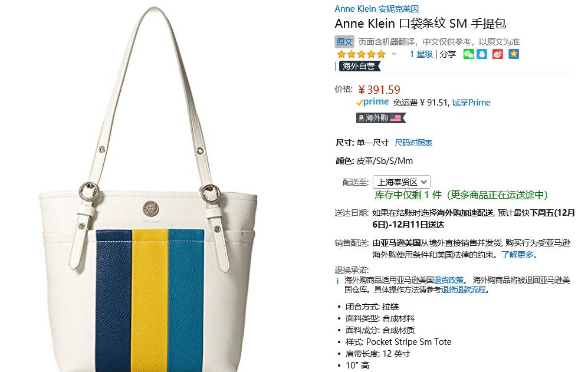Share via the QQ penguin icon

pos(482,54)
